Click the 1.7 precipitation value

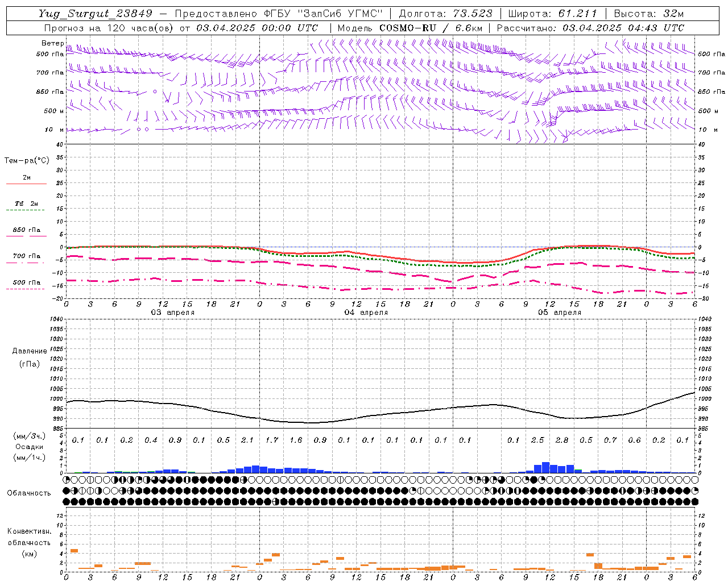pos(272,440)
